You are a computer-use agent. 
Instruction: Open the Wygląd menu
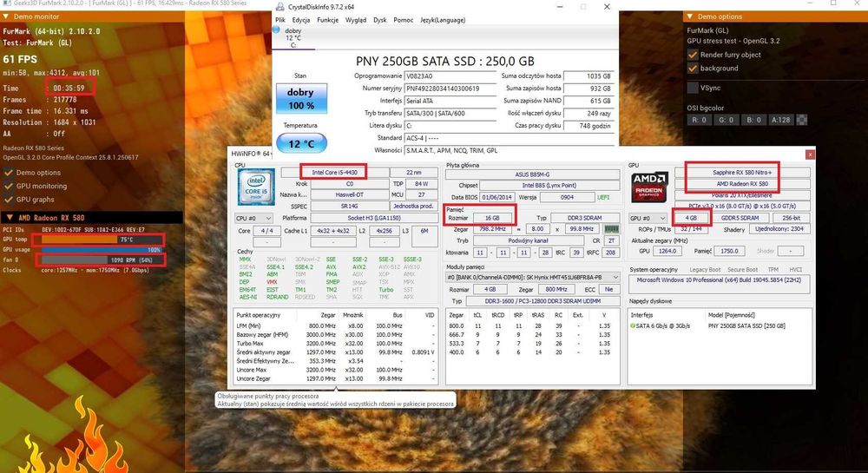point(356,20)
